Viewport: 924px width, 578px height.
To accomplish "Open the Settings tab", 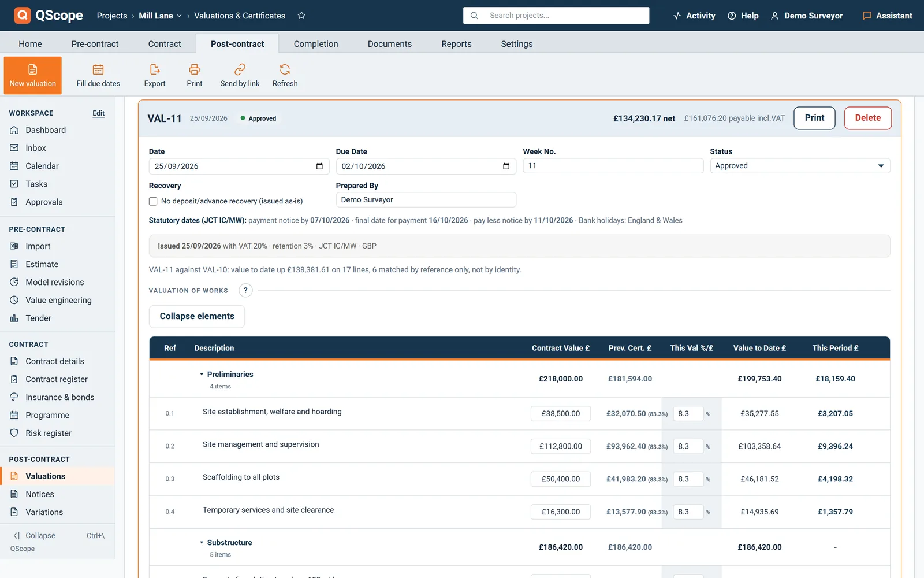I will 517,44.
